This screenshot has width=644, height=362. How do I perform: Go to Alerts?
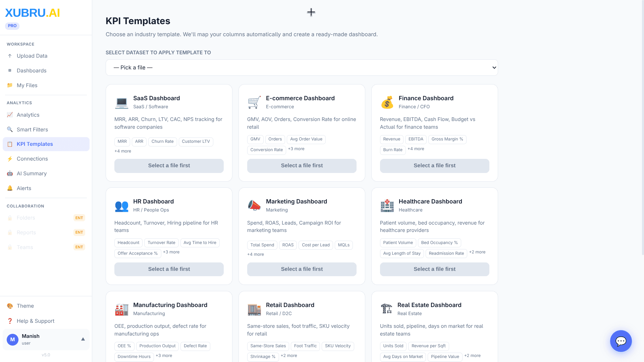point(46,188)
